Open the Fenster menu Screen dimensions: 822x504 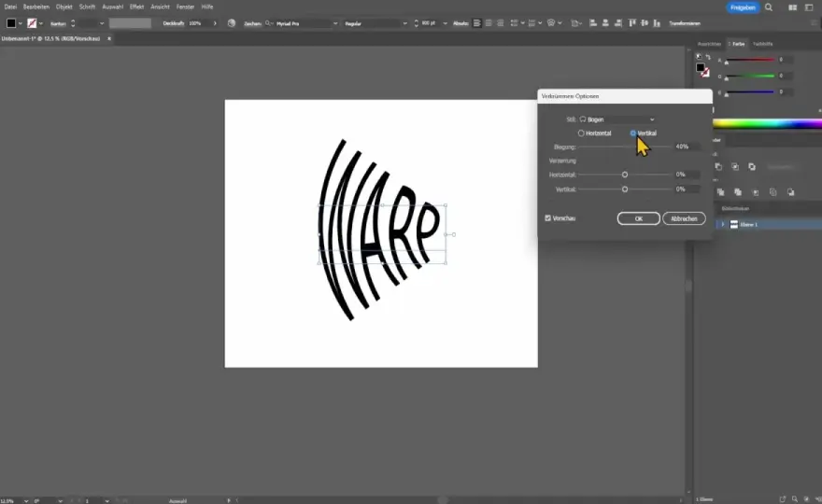(x=185, y=7)
